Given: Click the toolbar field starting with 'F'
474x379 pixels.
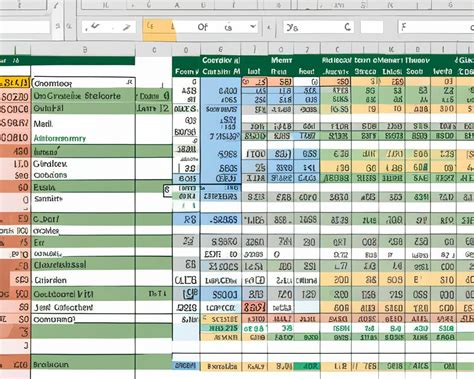Looking at the screenshot, I should coord(436,27).
